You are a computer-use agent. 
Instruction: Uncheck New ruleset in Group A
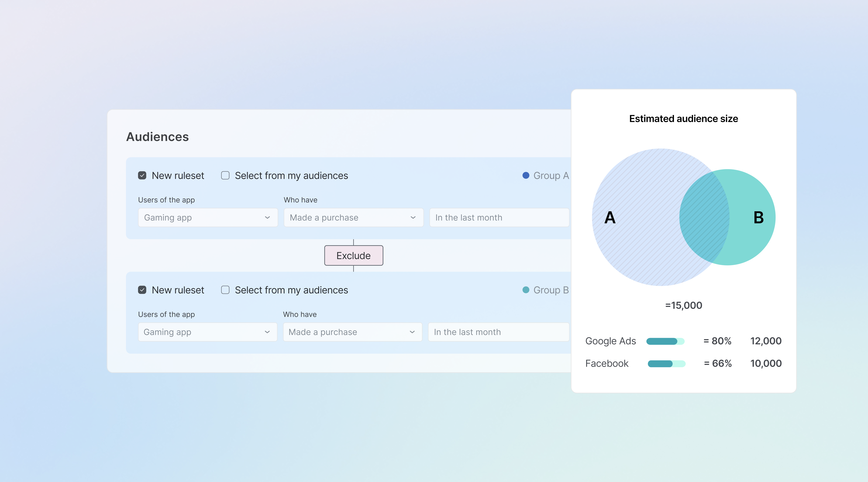(x=142, y=175)
